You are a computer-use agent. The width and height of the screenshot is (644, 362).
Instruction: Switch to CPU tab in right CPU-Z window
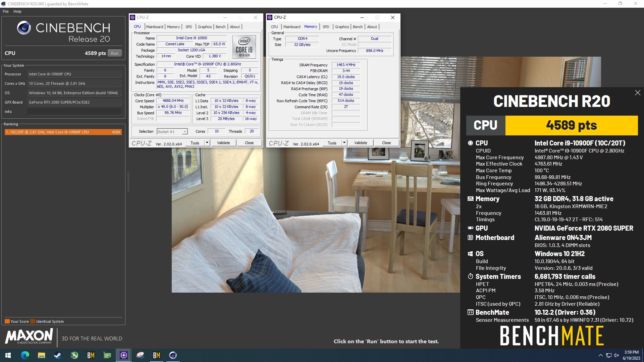pyautogui.click(x=274, y=27)
